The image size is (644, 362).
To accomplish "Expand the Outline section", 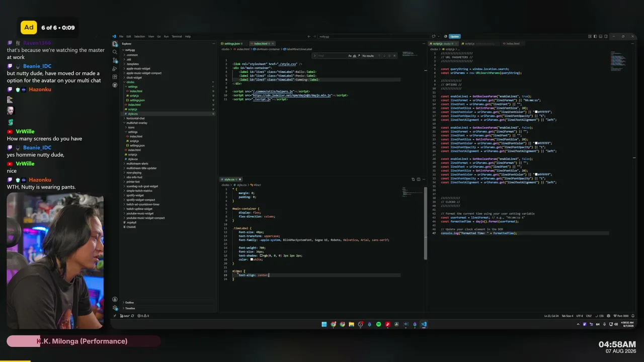I will click(x=129, y=303).
